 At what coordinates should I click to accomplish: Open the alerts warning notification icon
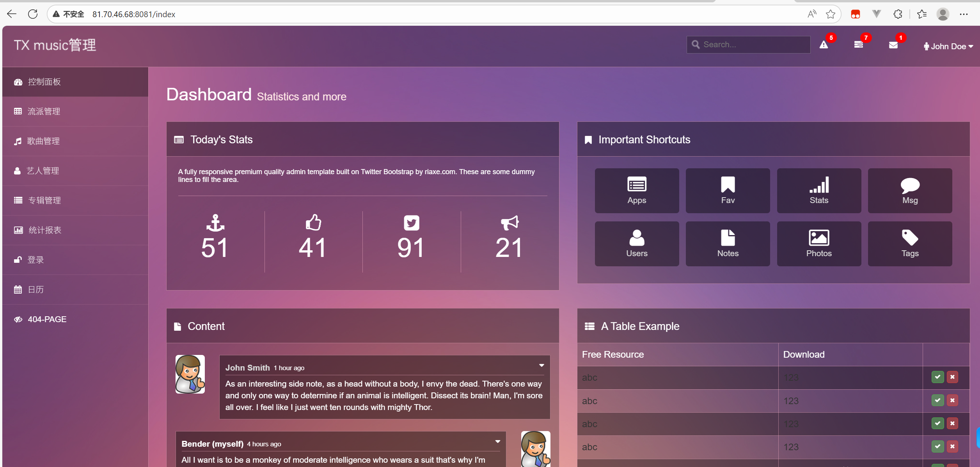click(824, 45)
